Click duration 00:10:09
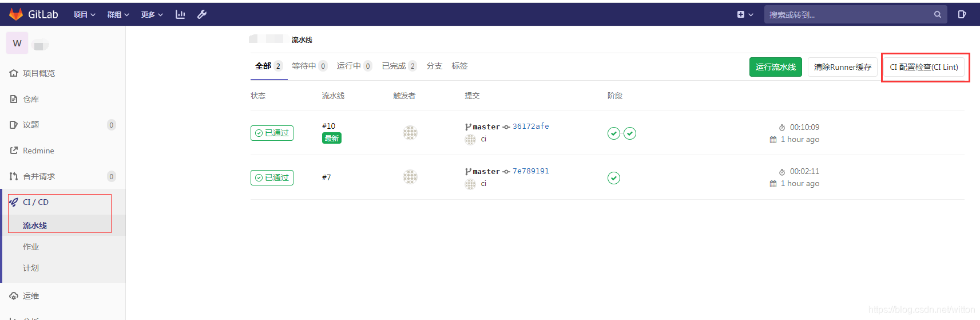 804,127
